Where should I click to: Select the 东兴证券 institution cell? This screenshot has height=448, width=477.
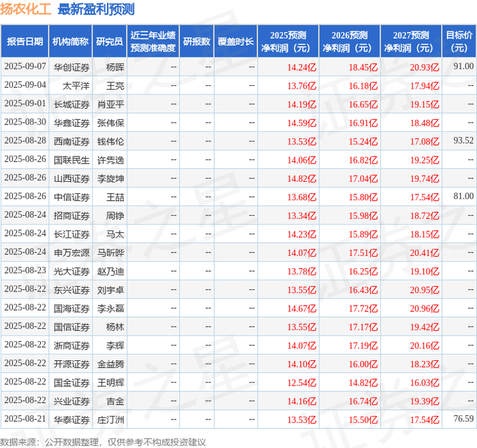(72, 289)
